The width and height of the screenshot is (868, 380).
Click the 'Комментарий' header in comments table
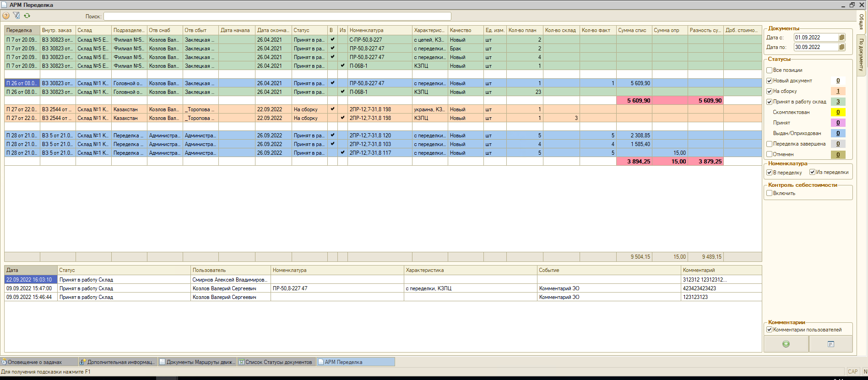click(721, 270)
